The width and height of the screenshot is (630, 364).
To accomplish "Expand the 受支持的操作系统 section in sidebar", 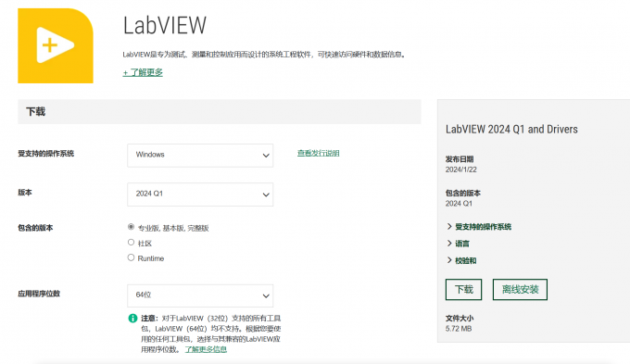I will pos(479,227).
